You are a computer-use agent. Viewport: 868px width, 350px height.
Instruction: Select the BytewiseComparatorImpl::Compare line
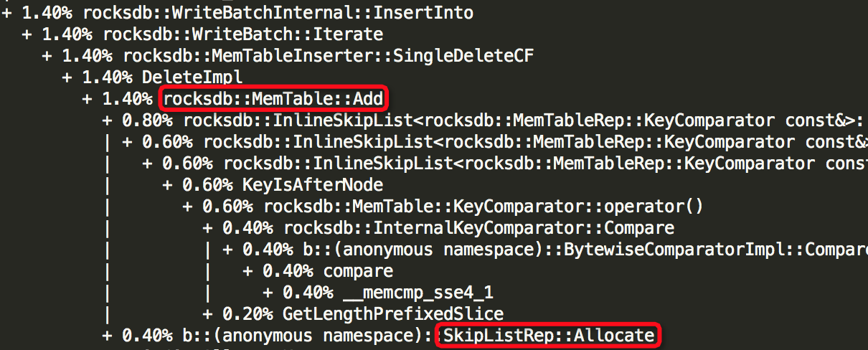click(x=545, y=250)
